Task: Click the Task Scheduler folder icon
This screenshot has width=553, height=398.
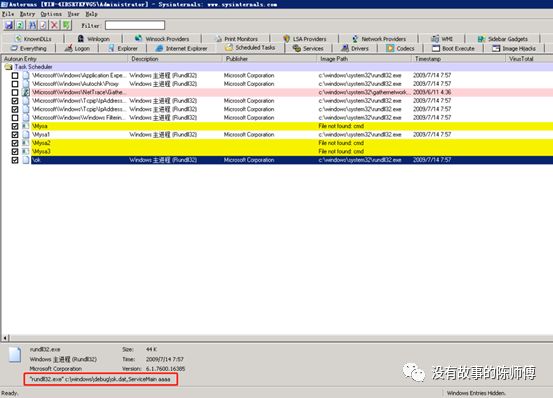Action: [x=8, y=67]
